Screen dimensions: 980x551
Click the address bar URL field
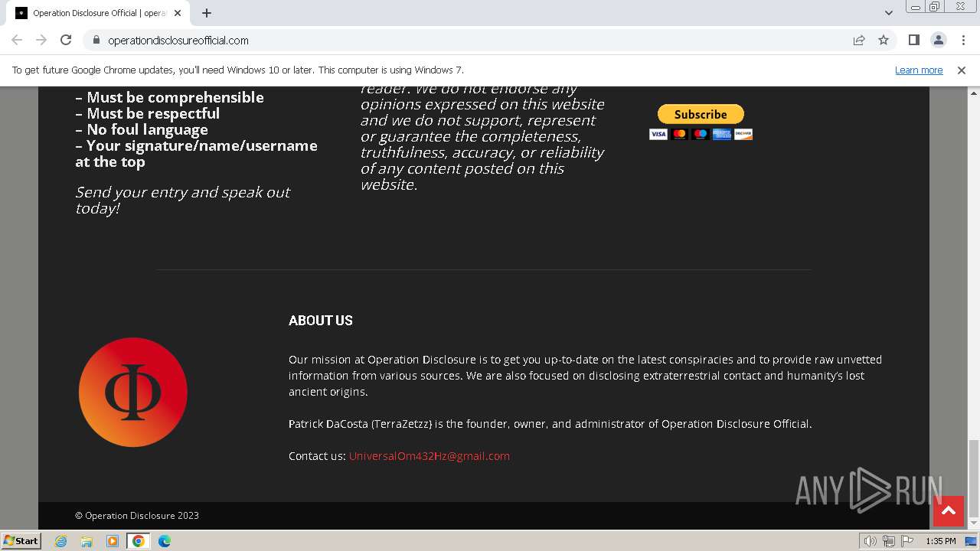click(467, 40)
